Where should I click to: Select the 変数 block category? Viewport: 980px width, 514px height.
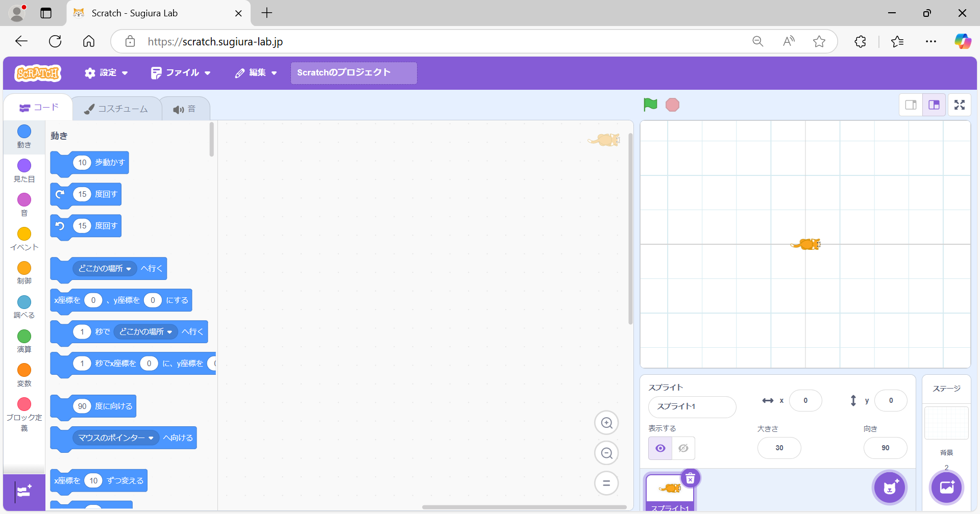(24, 376)
